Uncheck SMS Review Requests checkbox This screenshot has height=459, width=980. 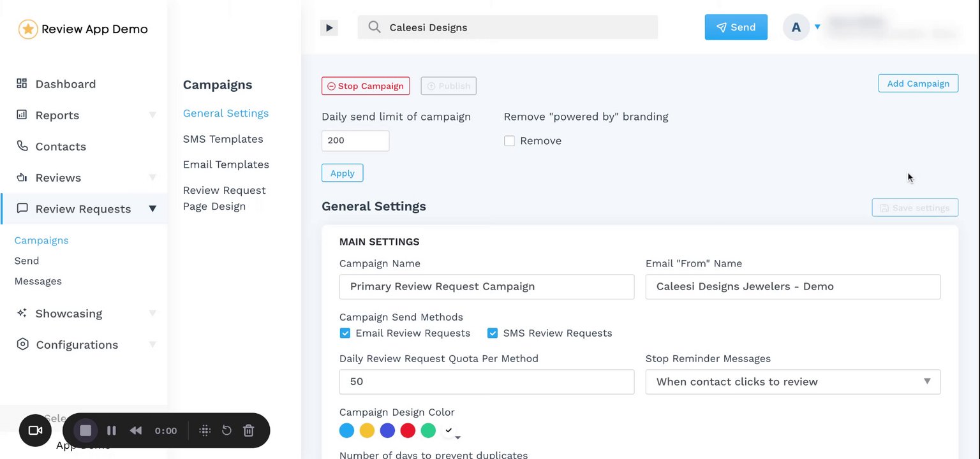point(493,333)
